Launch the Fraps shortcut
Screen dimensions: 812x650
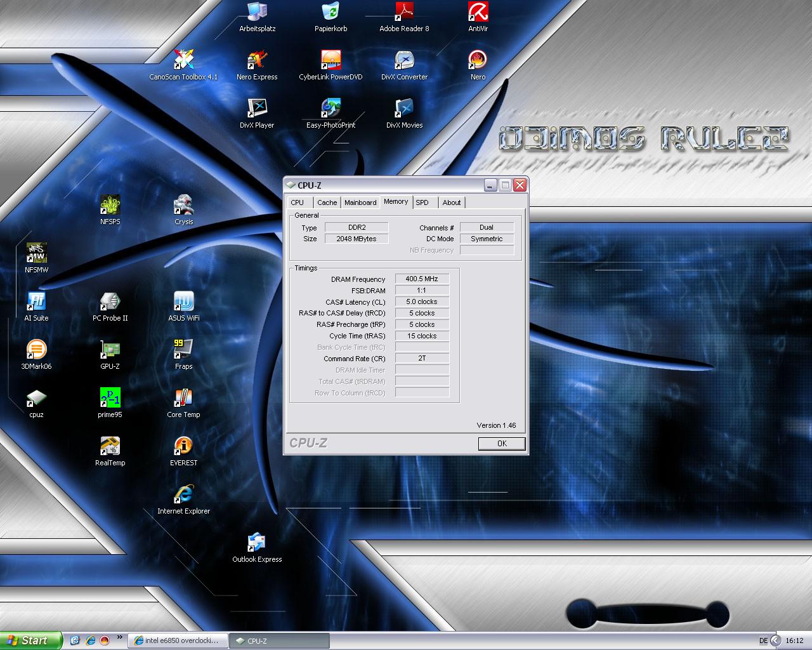pos(183,354)
